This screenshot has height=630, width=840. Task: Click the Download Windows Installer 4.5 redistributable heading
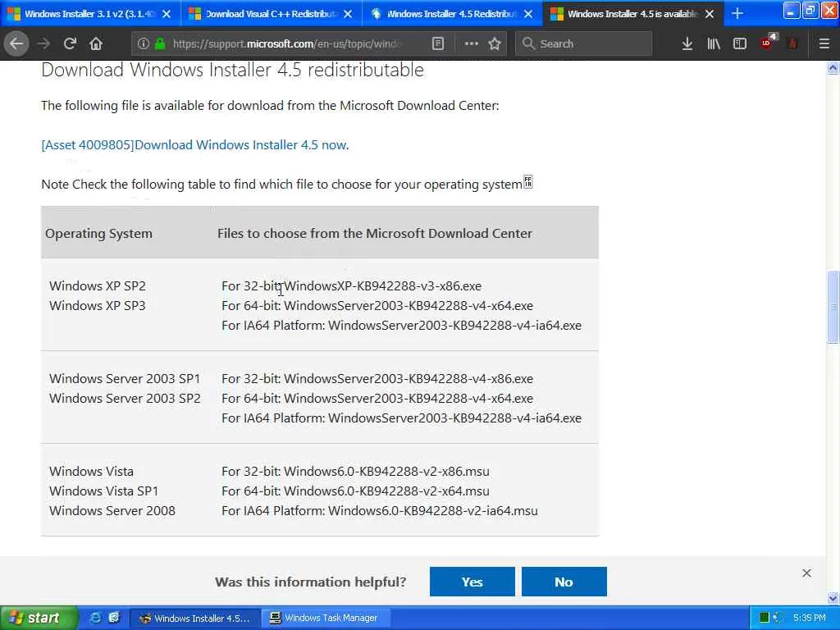click(232, 70)
